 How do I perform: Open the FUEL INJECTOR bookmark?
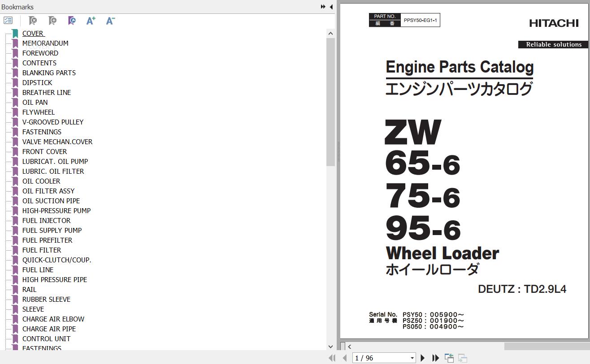47,220
